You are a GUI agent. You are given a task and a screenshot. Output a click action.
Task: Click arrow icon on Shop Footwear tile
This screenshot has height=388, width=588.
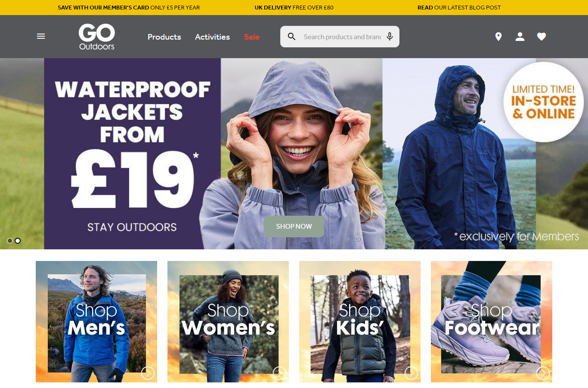(x=543, y=373)
